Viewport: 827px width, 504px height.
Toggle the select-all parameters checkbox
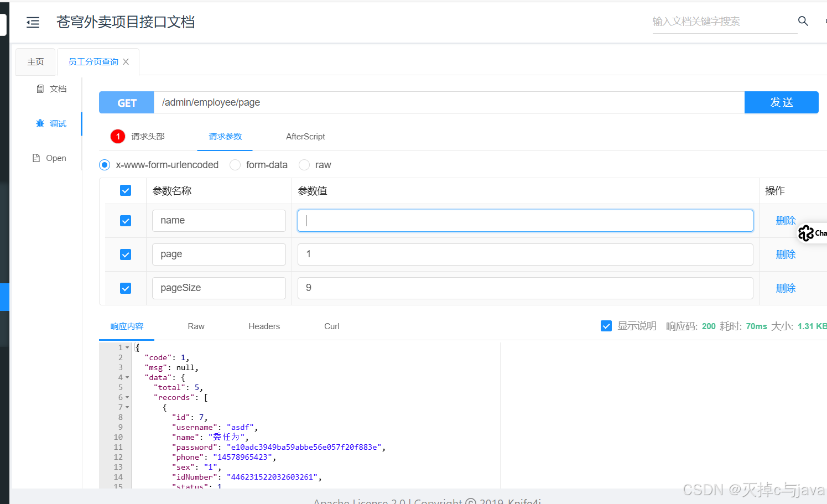(126, 190)
